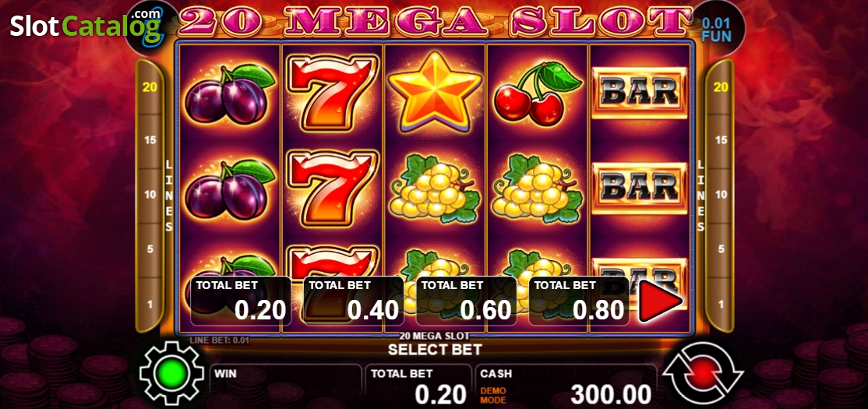Show more bet options with the red arrow
This screenshot has width=868, height=409.
660,301
